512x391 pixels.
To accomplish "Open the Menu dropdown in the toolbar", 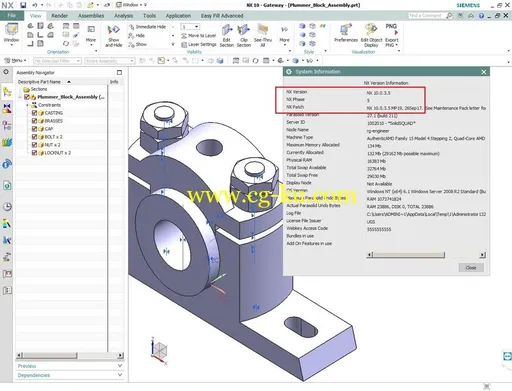I will coord(15,61).
